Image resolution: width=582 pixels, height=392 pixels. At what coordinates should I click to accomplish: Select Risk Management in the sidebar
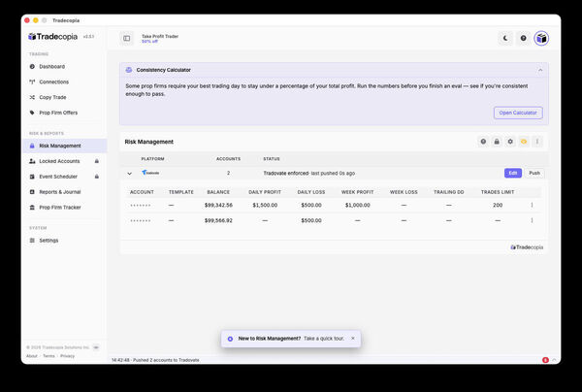coord(65,146)
